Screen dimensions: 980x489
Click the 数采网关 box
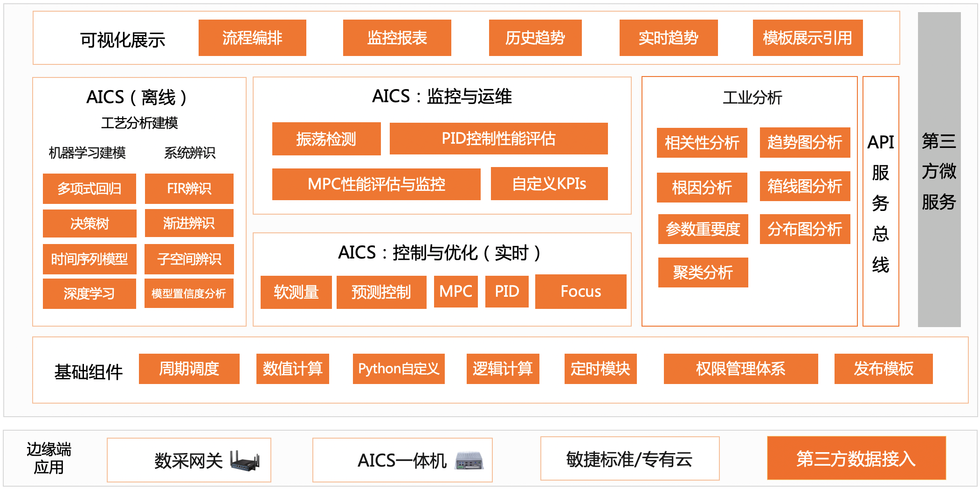[189, 460]
